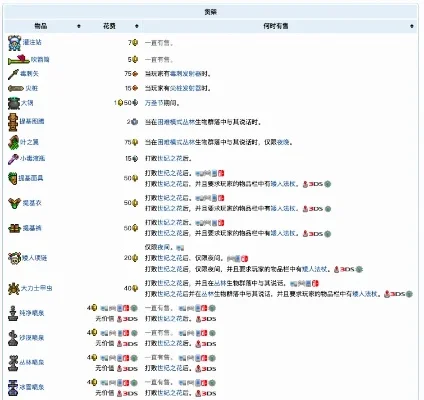Click the 3DS icon in the 冰雪喷泉 price cell

click(127, 393)
